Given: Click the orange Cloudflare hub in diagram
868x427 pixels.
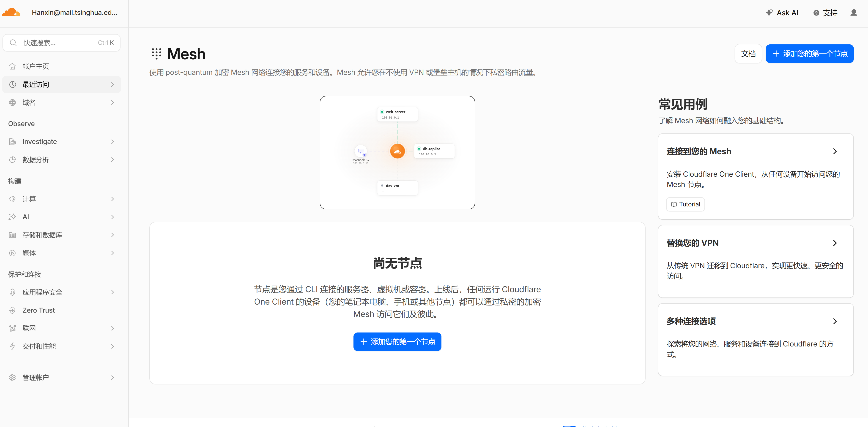Looking at the screenshot, I should [x=397, y=151].
